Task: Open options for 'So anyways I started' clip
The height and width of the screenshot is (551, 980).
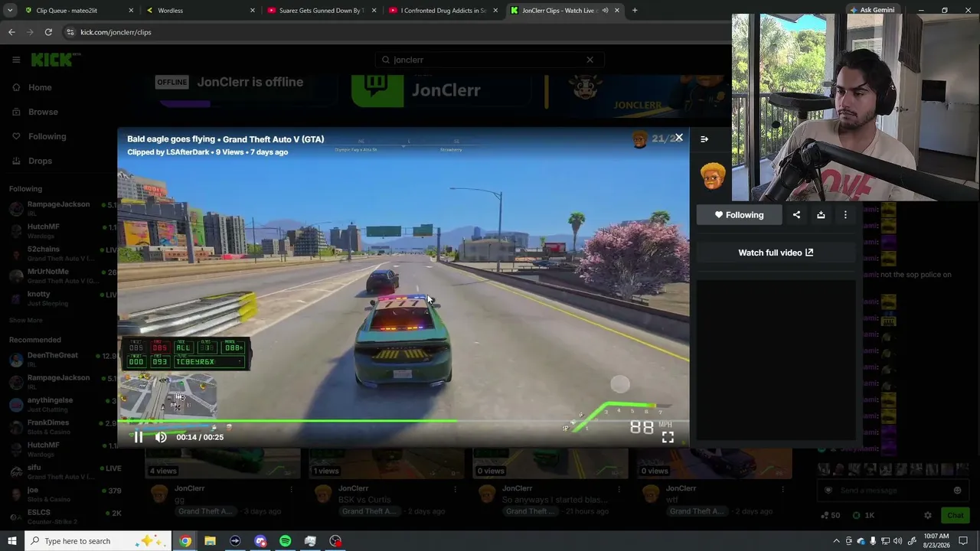Action: coord(619,489)
